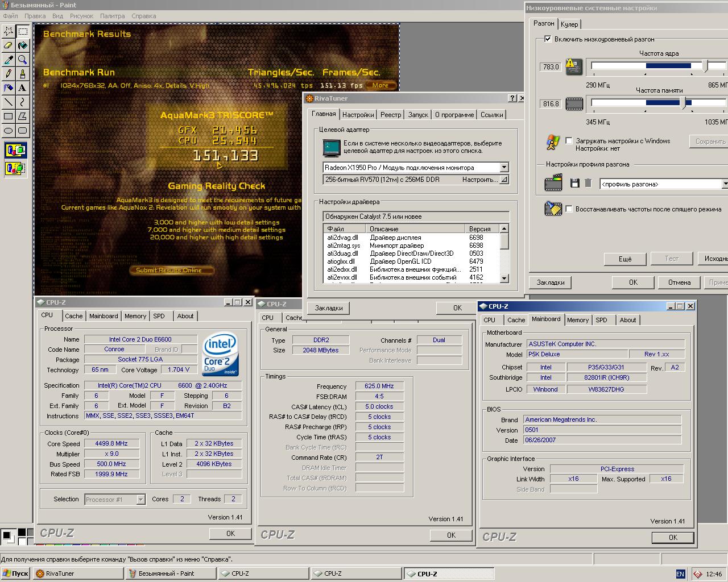Pick the Text tool (letter A)
The image size is (728, 582).
click(23, 88)
